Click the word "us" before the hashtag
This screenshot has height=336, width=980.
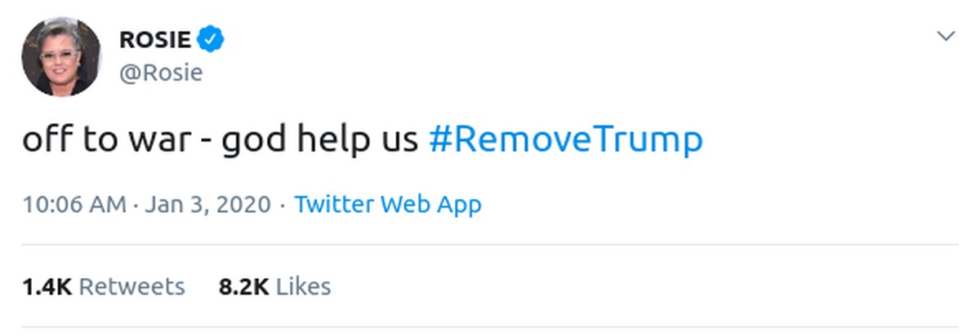click(x=399, y=142)
